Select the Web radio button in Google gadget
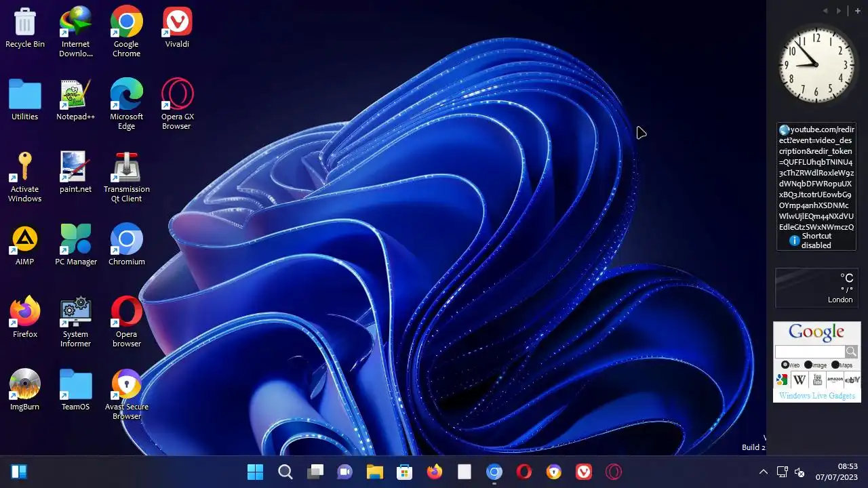The width and height of the screenshot is (868, 488). click(x=785, y=365)
